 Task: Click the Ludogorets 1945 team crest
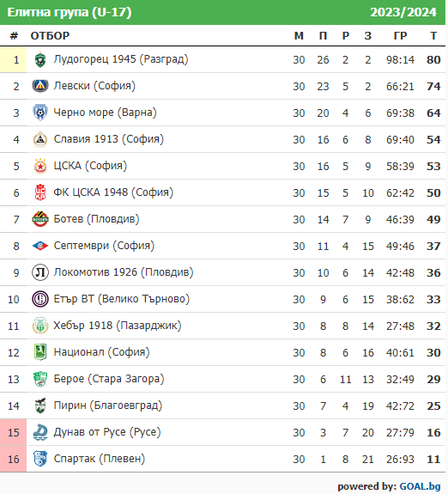(x=40, y=59)
